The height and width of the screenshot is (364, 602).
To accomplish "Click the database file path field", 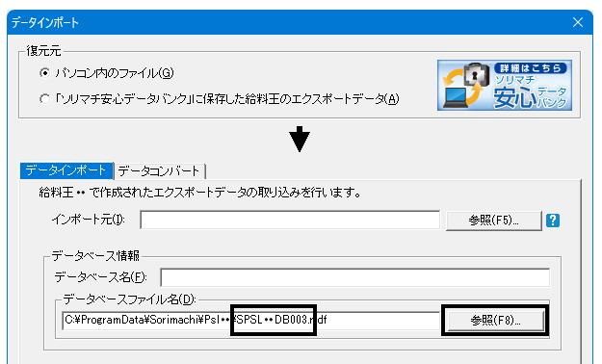I will (251, 321).
